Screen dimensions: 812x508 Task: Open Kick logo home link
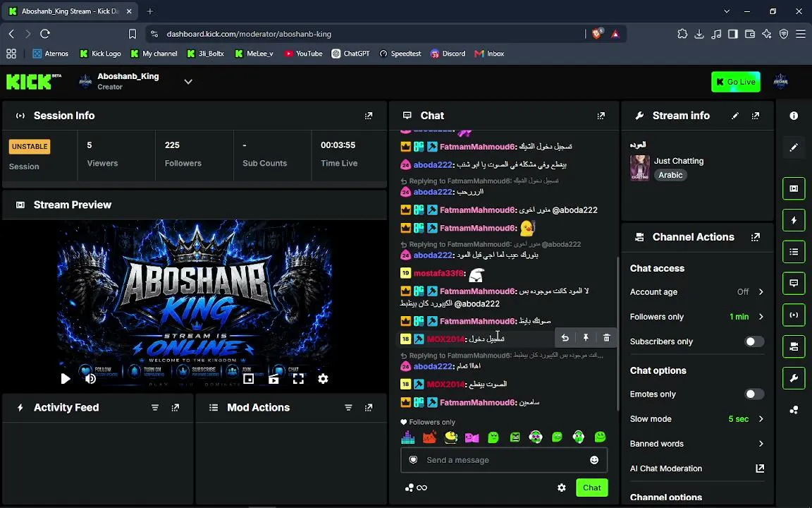[33, 81]
